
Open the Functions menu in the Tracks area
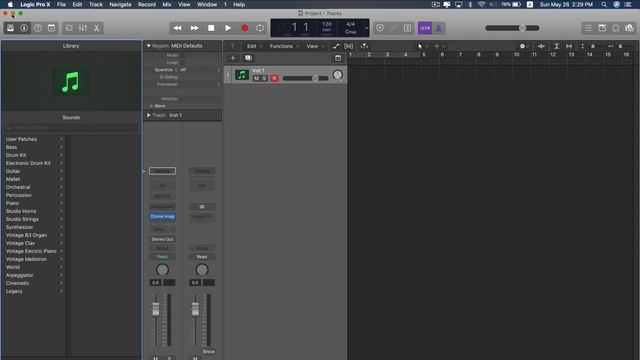(x=284, y=46)
